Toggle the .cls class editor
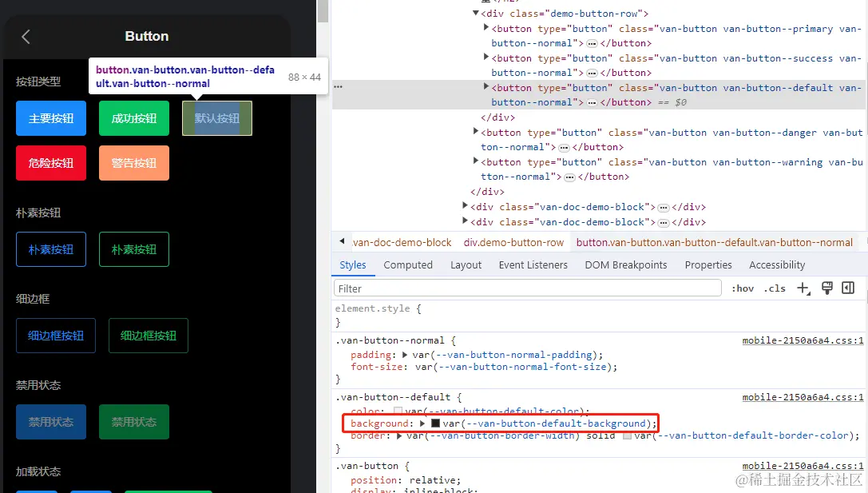The image size is (868, 493). [775, 288]
